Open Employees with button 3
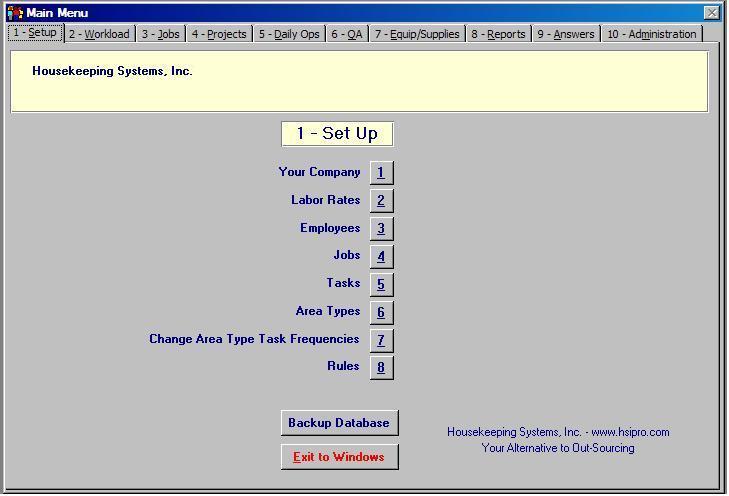Viewport: 729px width, 496px height. click(381, 228)
